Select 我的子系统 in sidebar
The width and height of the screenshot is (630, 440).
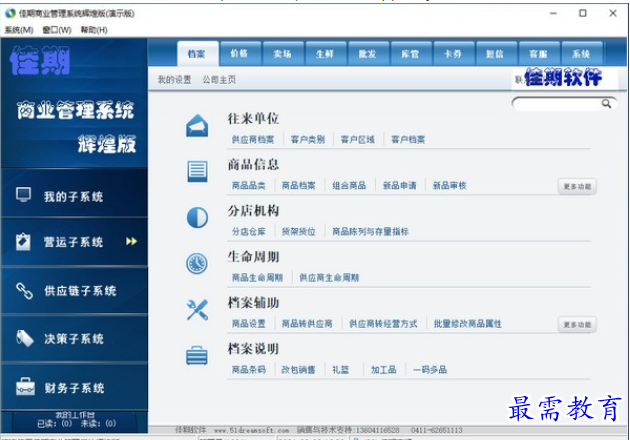point(74,194)
